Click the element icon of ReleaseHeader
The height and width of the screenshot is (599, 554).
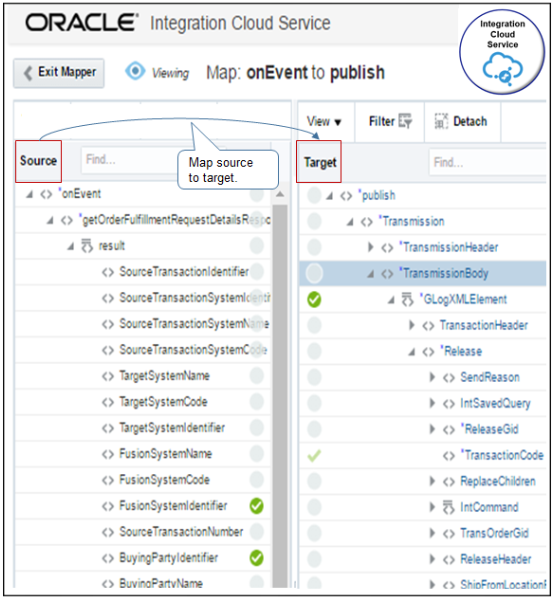pos(449,560)
